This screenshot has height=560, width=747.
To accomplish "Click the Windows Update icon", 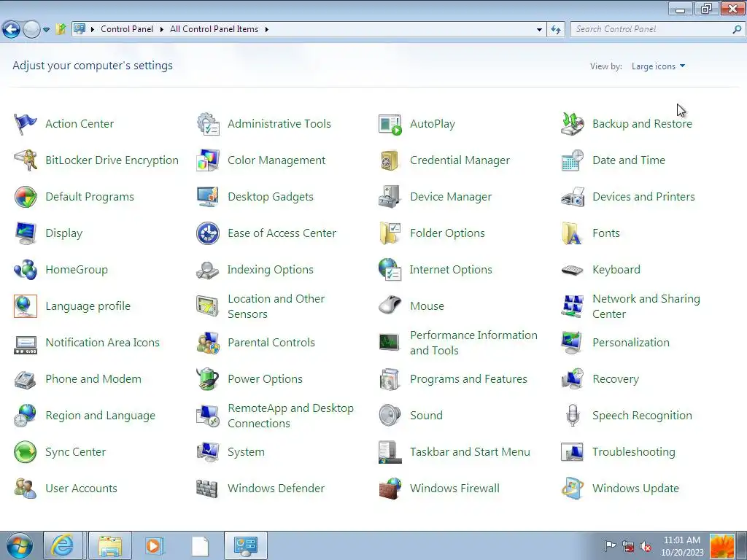I will (x=572, y=489).
